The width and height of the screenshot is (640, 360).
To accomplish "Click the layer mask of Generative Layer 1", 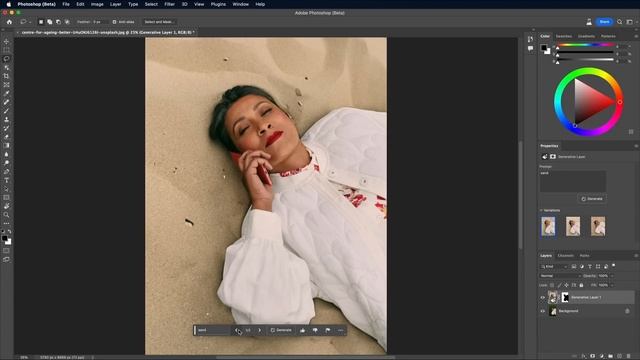I will coord(565,297).
